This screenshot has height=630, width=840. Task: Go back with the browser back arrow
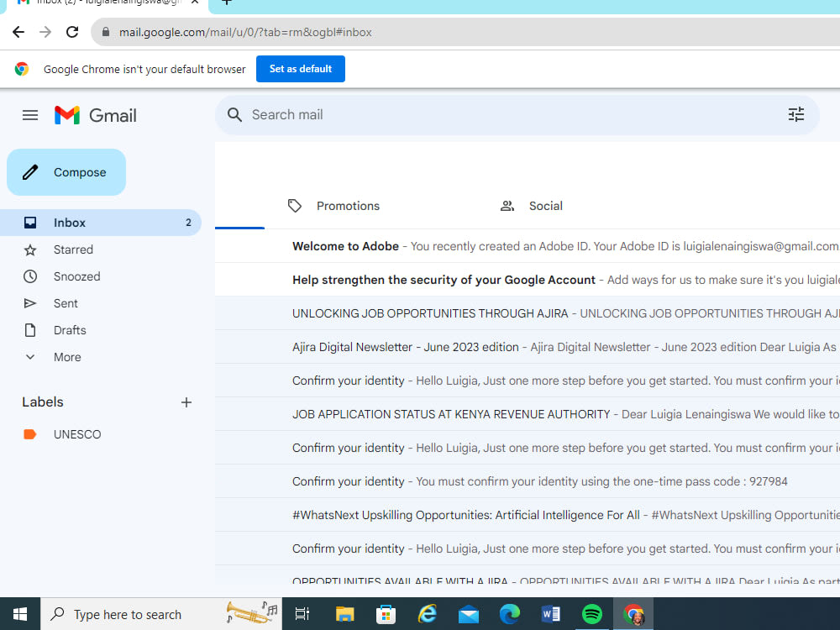pyautogui.click(x=18, y=32)
